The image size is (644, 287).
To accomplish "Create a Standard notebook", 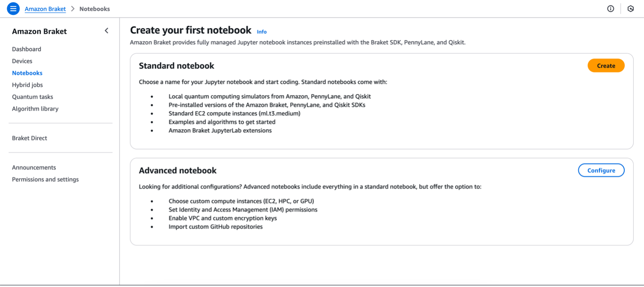I will pos(606,65).
